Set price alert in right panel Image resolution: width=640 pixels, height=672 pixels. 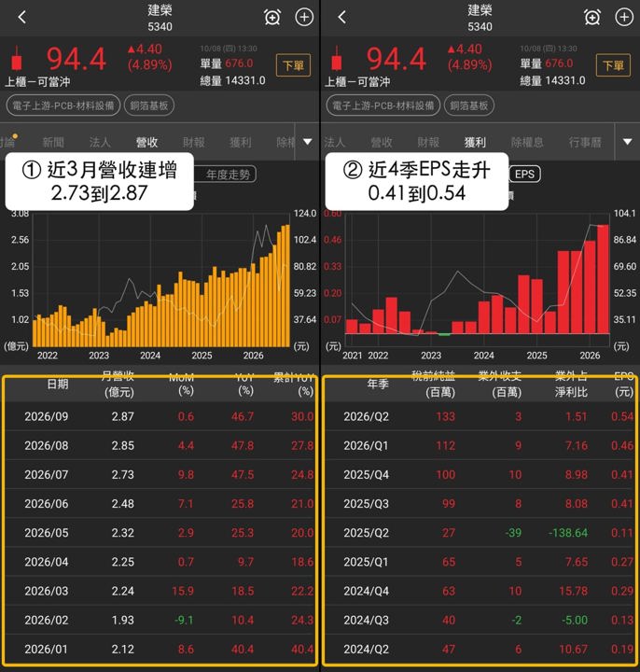(592, 18)
